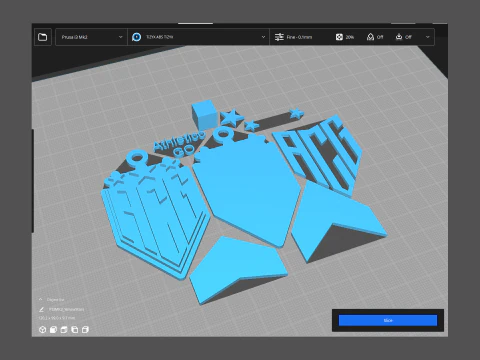Click the adhesion Off icon

point(399,37)
